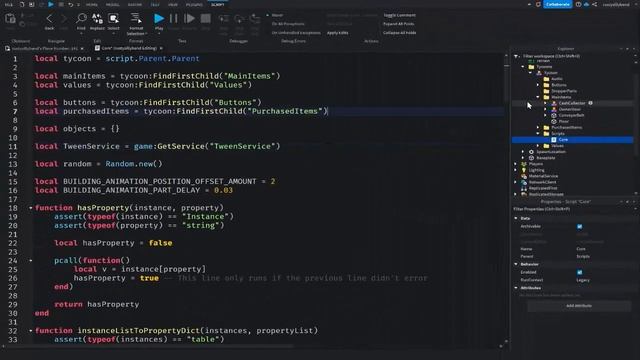This screenshot has height=360, width=640.
Task: Toggle the Enabled checkbox under Behavior
Action: 580,272
